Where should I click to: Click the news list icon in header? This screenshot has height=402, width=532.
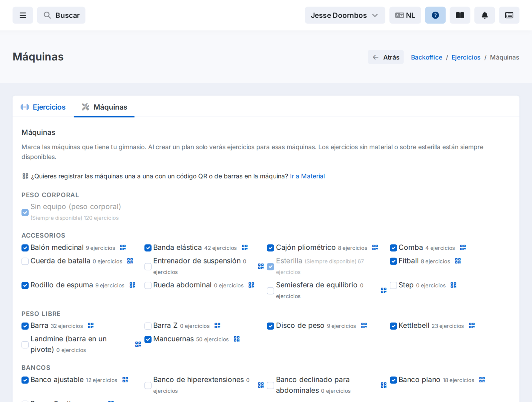coord(509,15)
